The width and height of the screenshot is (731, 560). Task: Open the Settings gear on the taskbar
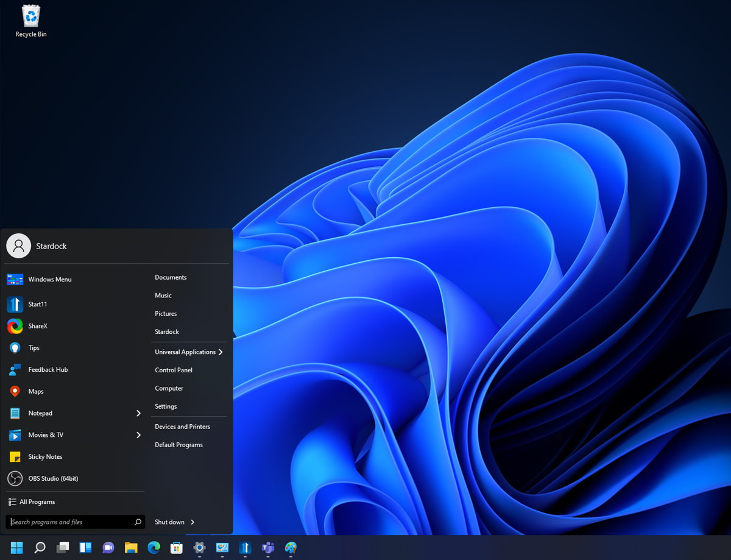199,548
